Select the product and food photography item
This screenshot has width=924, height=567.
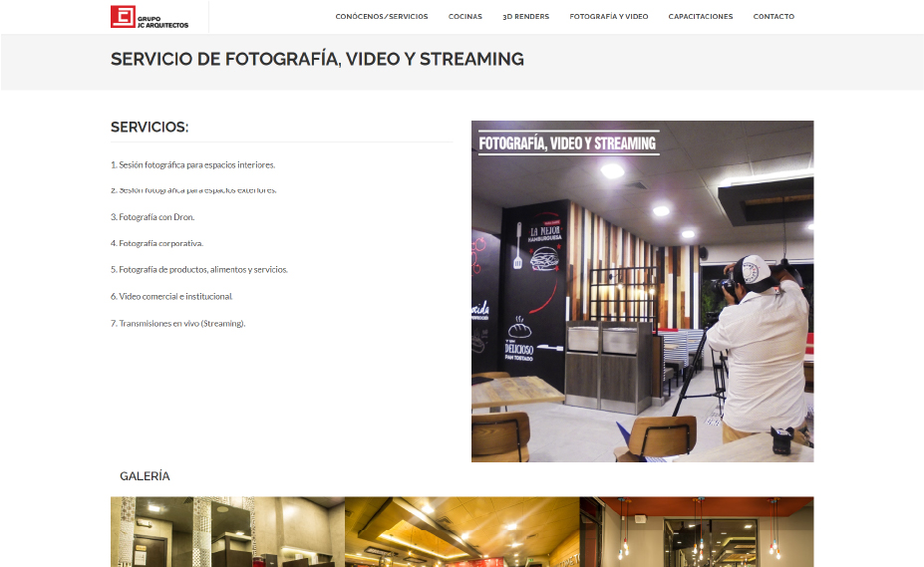coord(199,270)
